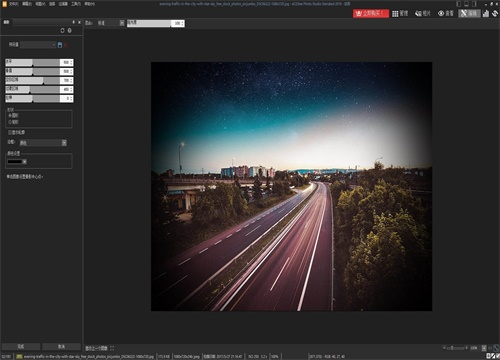Click the Opacity value field showing 100

pyautogui.click(x=177, y=23)
